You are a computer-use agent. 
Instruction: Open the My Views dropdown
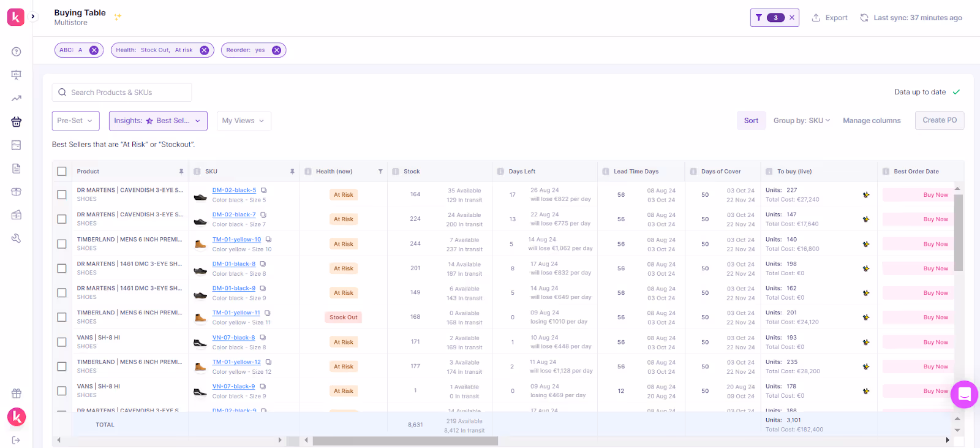[x=244, y=121]
